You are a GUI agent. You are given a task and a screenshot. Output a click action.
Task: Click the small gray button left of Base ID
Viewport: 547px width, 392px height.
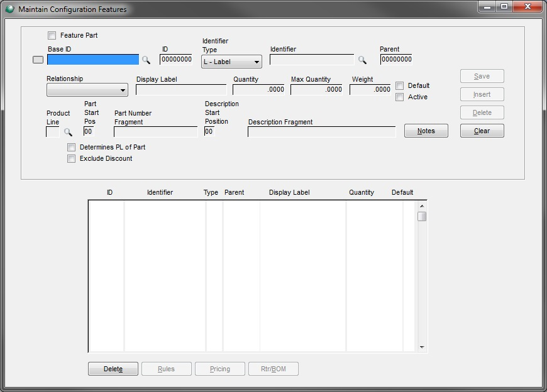coord(38,60)
